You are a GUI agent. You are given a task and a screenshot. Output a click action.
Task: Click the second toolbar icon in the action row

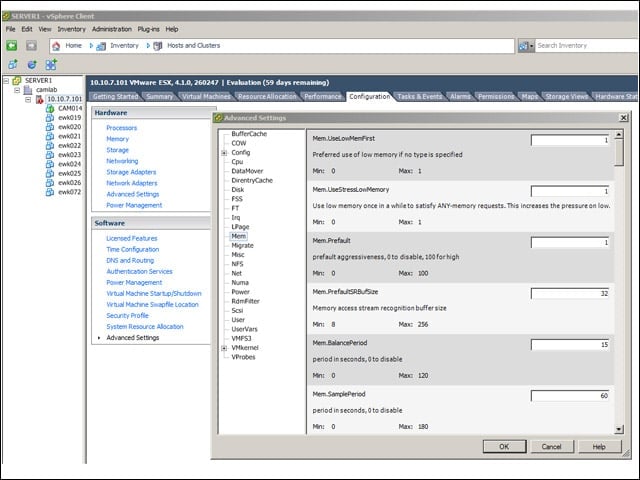click(x=32, y=64)
